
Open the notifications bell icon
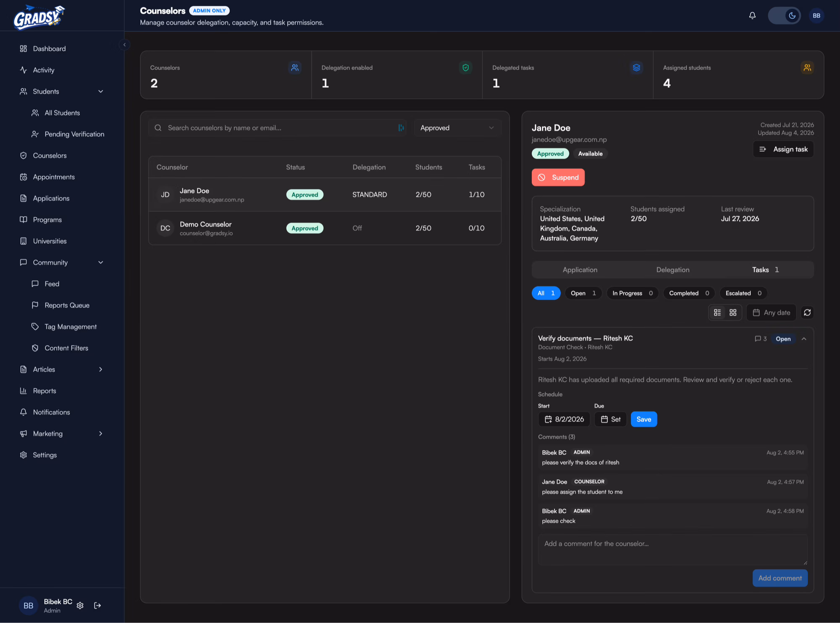click(x=752, y=16)
